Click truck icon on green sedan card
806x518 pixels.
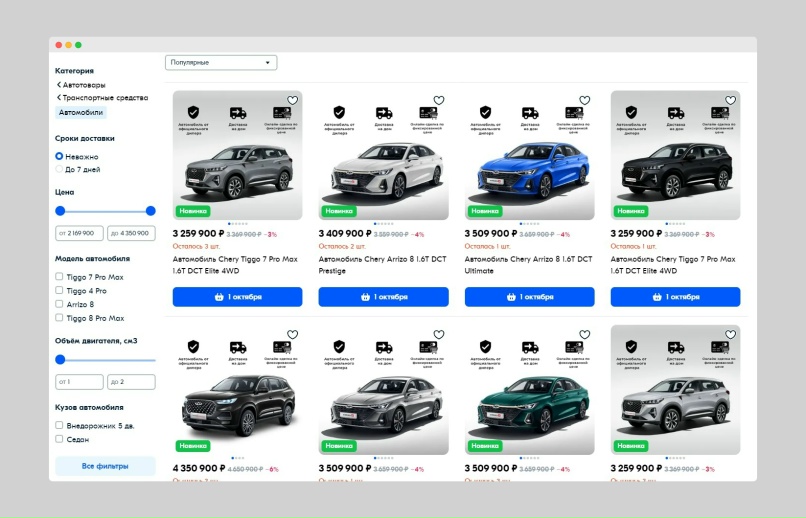click(529, 347)
